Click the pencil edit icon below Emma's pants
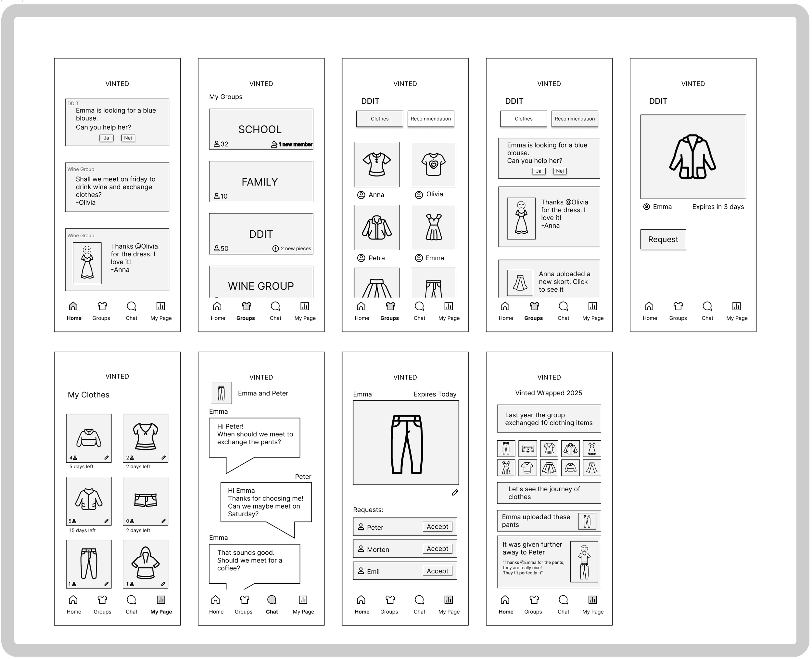The height and width of the screenshot is (659, 812). click(x=455, y=493)
